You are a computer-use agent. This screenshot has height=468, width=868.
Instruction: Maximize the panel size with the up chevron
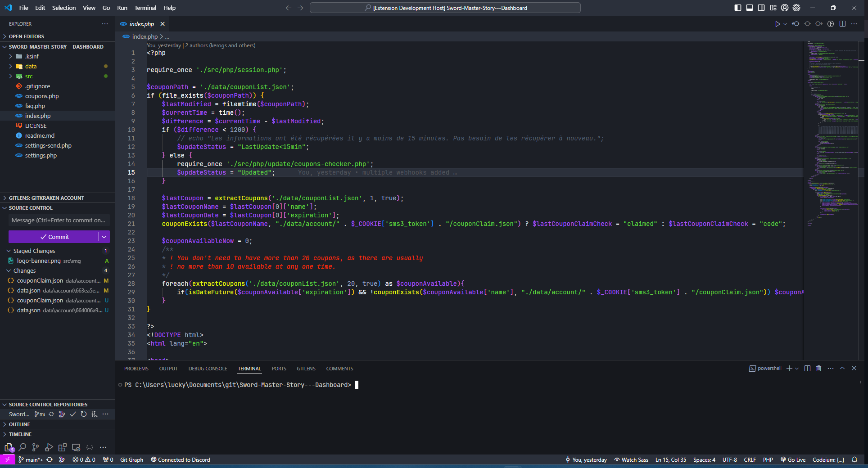tap(842, 368)
